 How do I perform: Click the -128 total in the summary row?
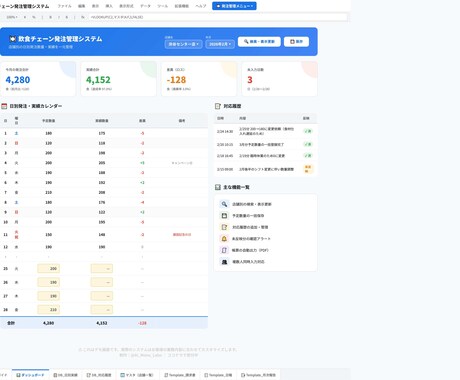coord(142,323)
